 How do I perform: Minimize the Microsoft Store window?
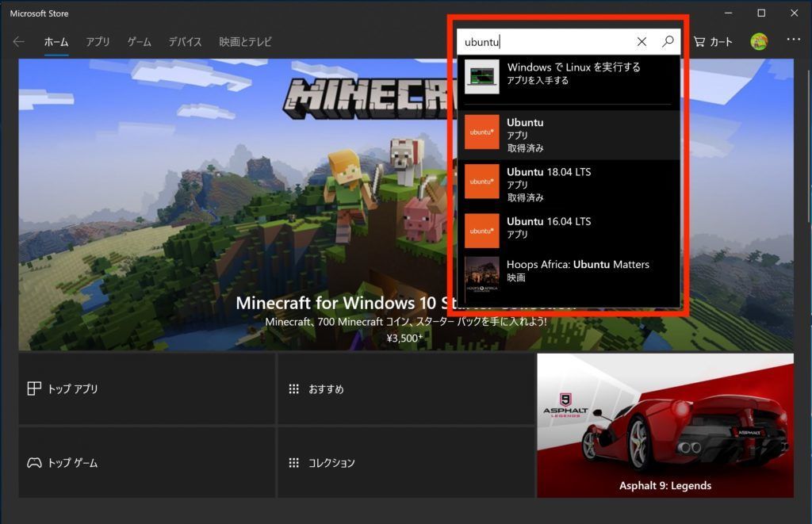click(728, 13)
